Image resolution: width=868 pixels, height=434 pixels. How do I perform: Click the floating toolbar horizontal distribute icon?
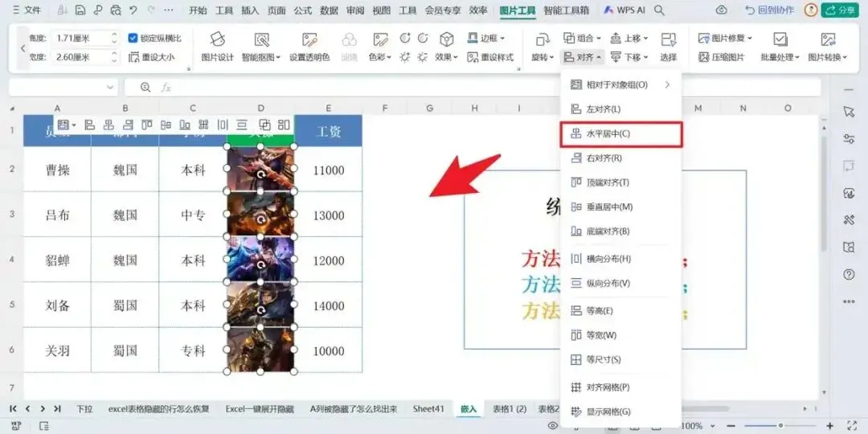(x=223, y=125)
